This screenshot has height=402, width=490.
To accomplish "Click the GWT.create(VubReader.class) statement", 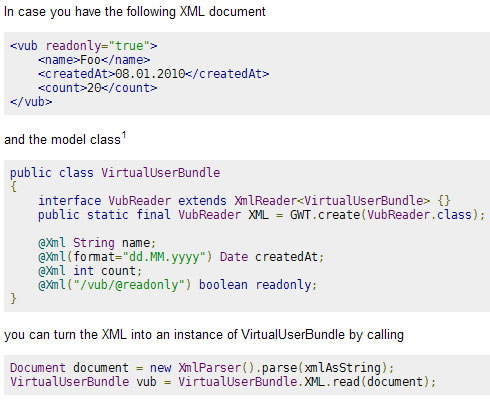I will click(x=387, y=215).
